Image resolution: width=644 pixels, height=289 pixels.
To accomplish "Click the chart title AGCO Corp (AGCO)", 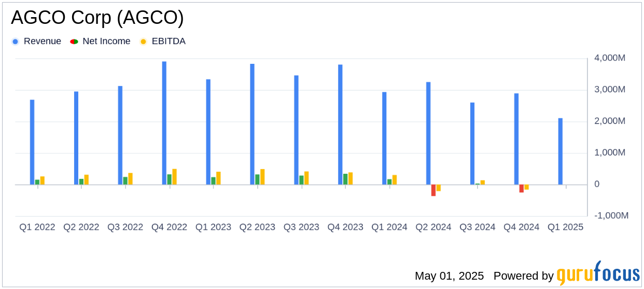I will 97,18.
